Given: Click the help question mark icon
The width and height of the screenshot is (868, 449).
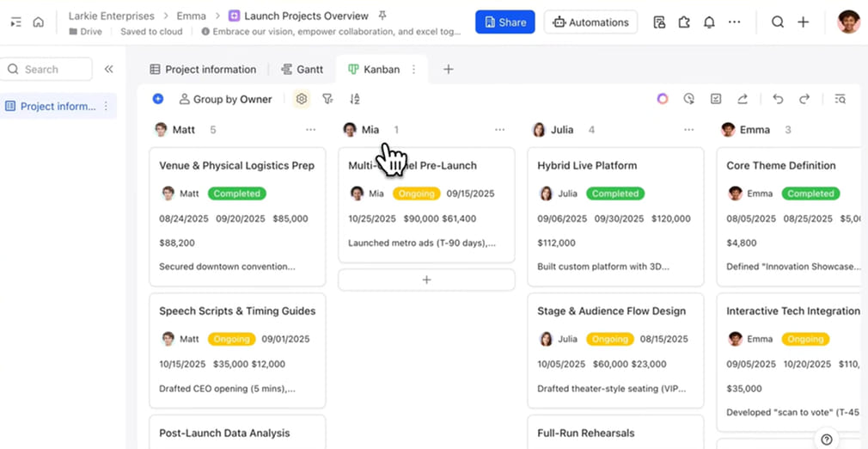Looking at the screenshot, I should [826, 440].
